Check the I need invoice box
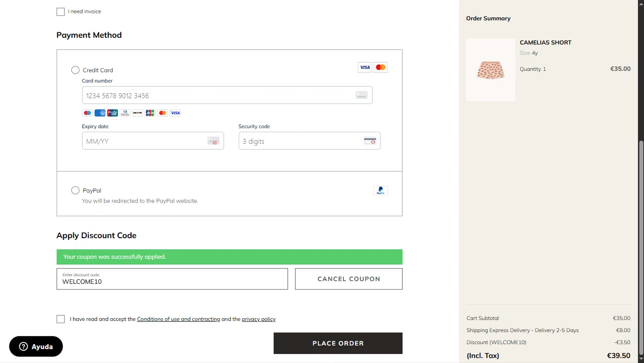The width and height of the screenshot is (644, 363). pos(61,12)
